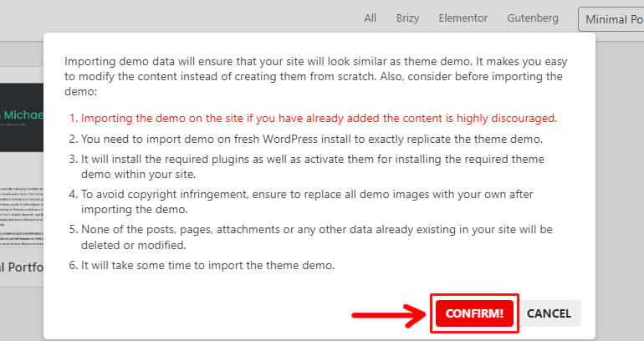The height and width of the screenshot is (341, 644).
Task: Click the gray header bar left of All
Action: tap(176, 18)
